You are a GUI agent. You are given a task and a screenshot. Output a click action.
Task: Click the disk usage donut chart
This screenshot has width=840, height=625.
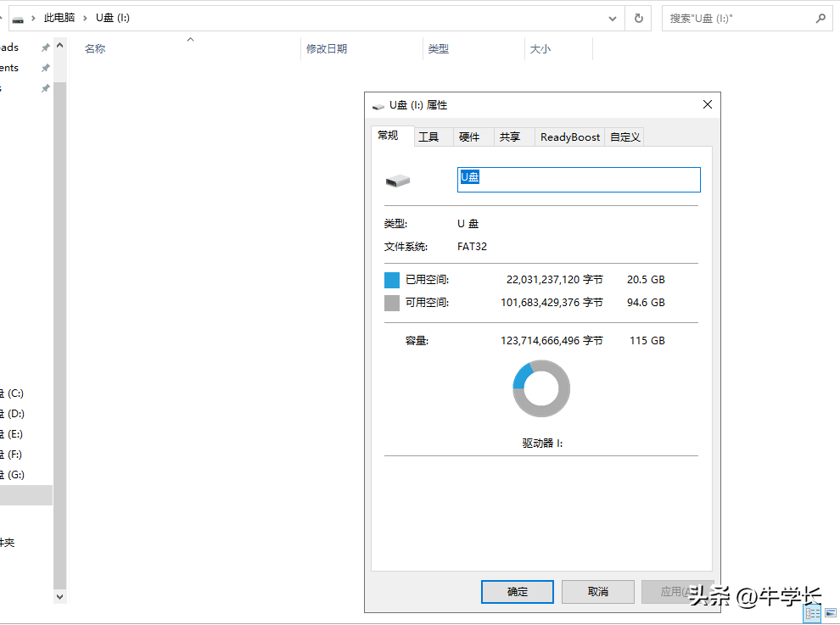tap(541, 388)
